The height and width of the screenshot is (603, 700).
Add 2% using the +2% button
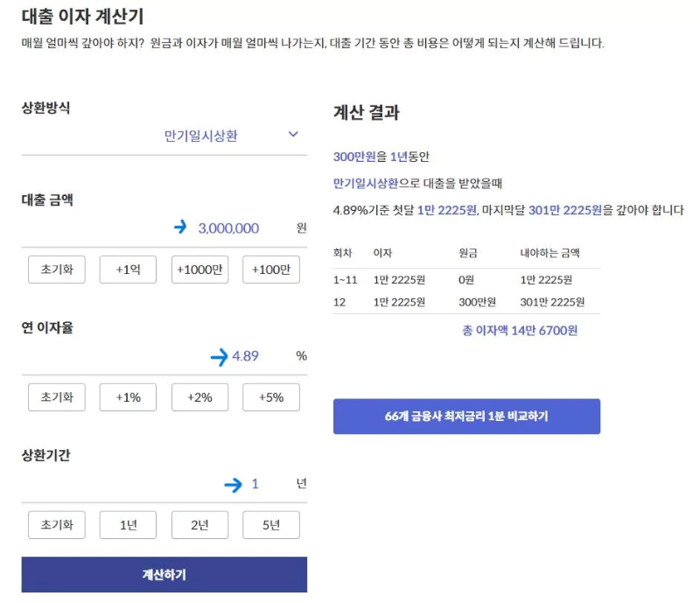click(199, 397)
